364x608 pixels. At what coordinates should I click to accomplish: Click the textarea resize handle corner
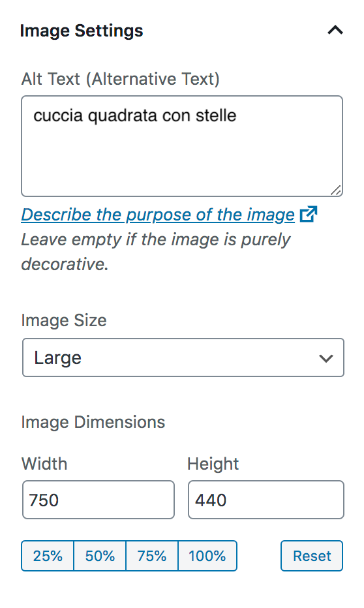tap(336, 190)
